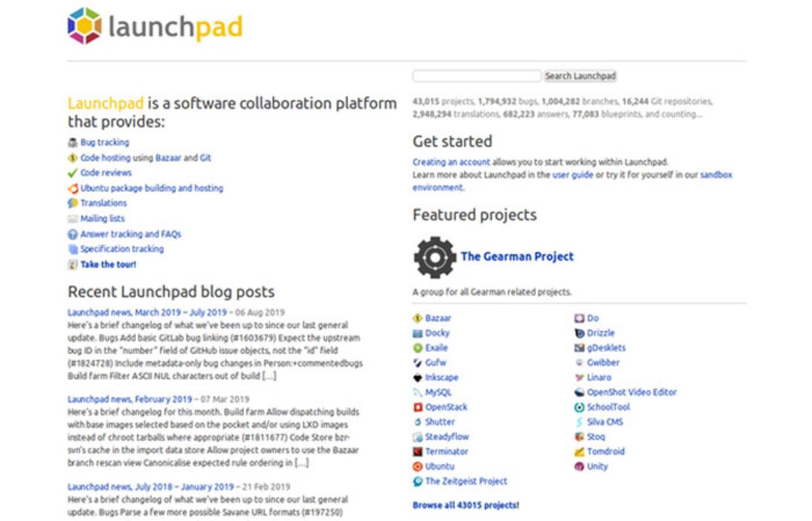Open the OpenShot Video Editor project link
Screen dimensions: 812x521
(x=632, y=392)
